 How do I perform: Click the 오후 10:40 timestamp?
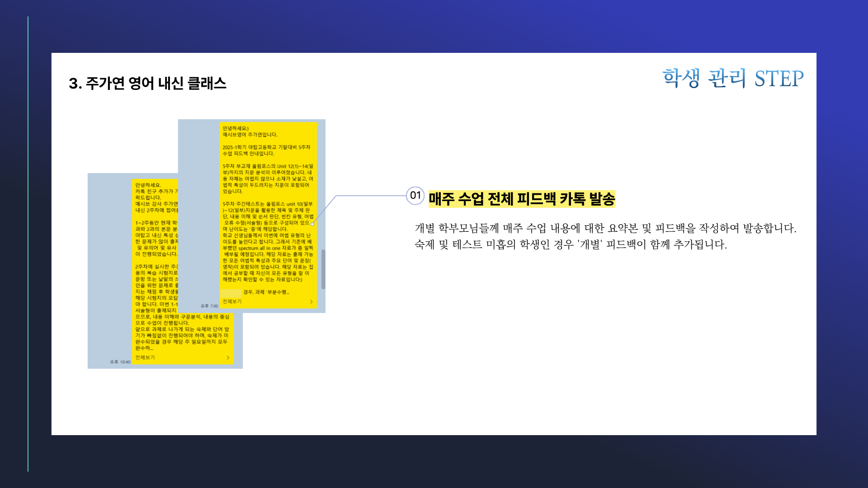(120, 362)
